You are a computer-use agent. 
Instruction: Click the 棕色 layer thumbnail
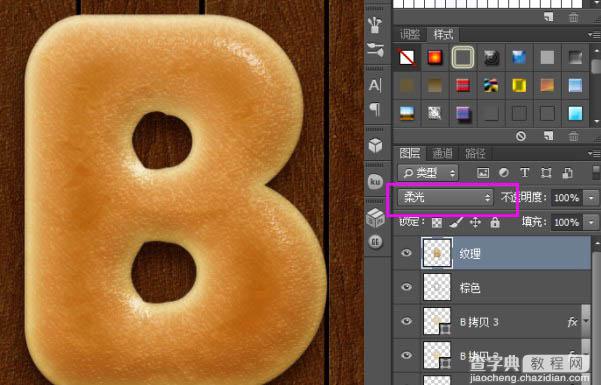coord(437,287)
